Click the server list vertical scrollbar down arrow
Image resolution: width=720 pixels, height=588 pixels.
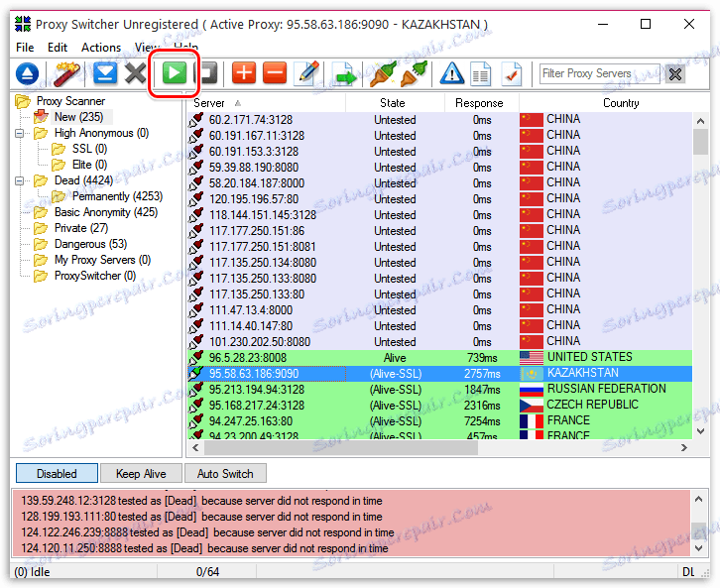tap(700, 431)
